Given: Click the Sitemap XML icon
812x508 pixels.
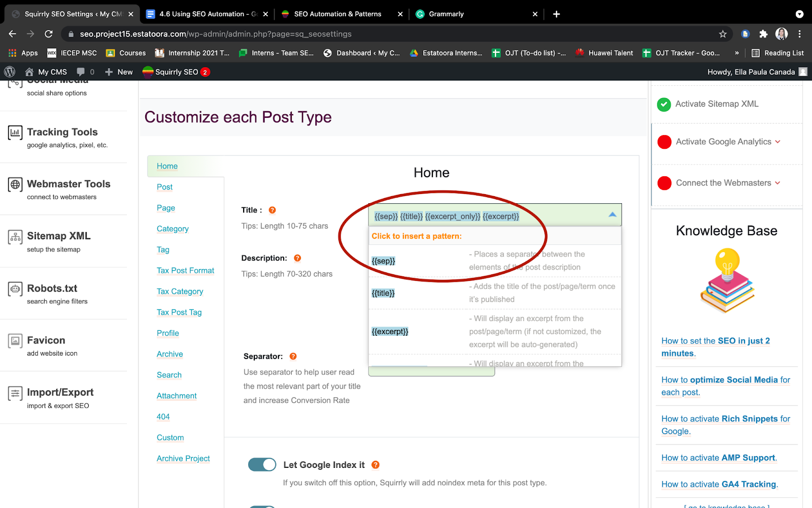Looking at the screenshot, I should 15,237.
